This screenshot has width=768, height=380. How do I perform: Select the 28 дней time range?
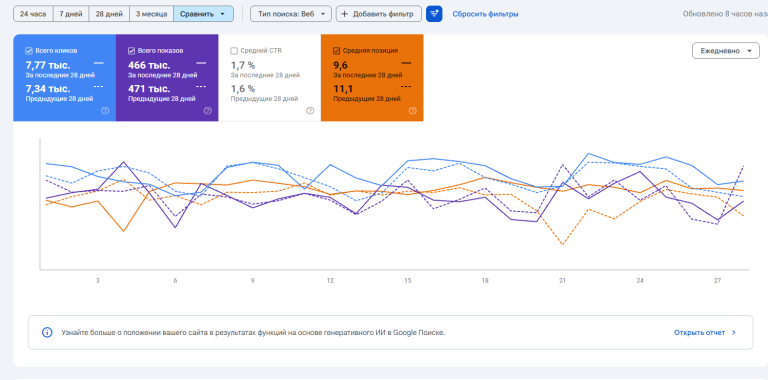(x=109, y=14)
